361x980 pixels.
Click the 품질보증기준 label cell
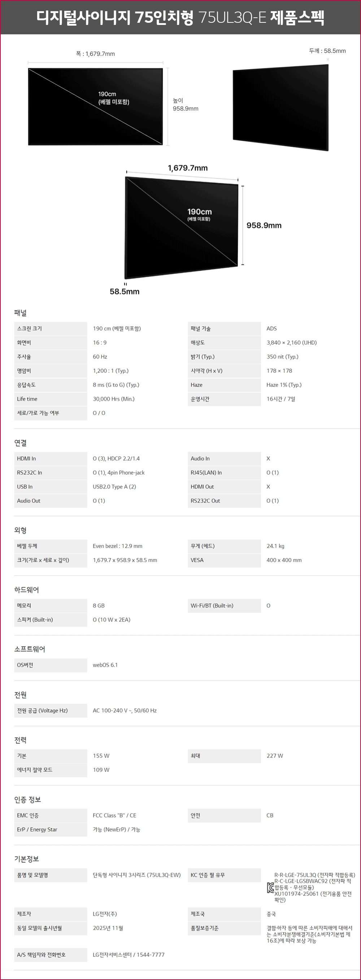pyautogui.click(x=205, y=928)
